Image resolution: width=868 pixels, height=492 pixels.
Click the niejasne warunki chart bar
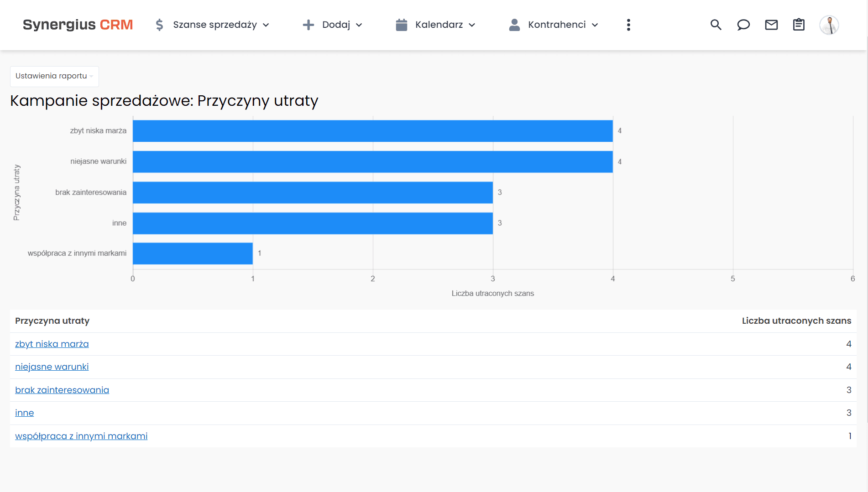click(372, 161)
